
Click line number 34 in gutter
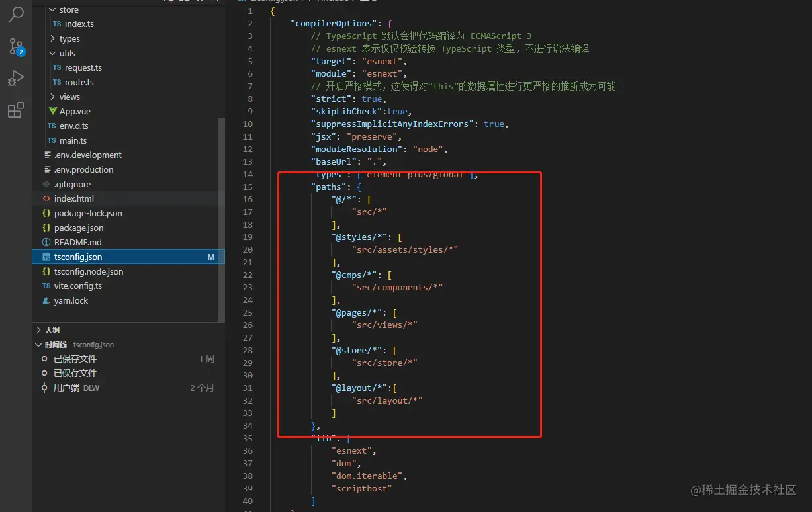[x=248, y=425]
